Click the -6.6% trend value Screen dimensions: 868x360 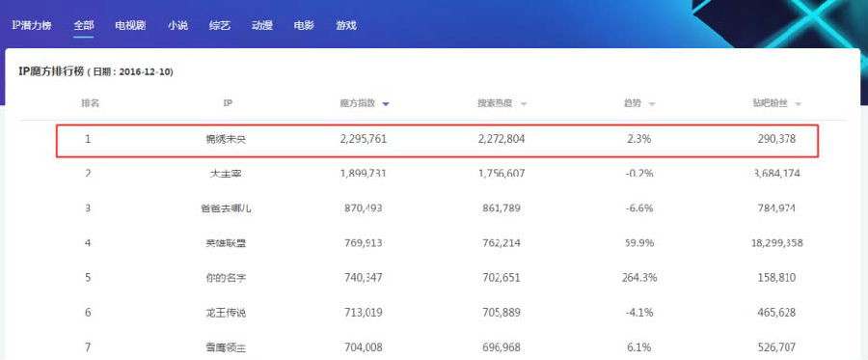[638, 208]
